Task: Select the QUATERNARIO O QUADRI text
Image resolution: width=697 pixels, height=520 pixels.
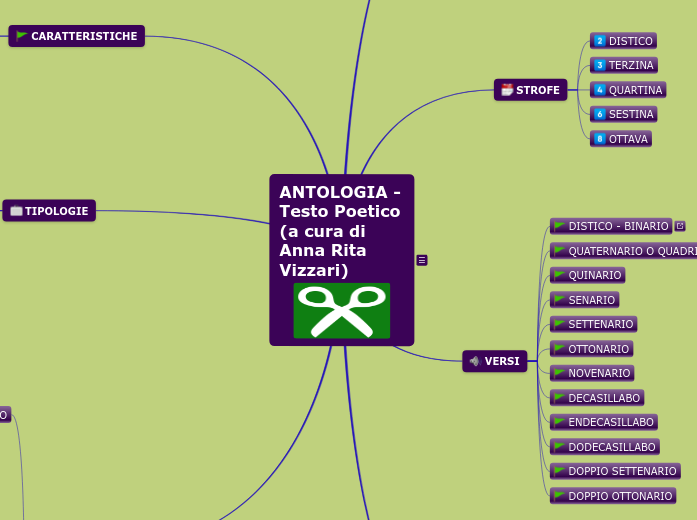Action: coord(633,251)
